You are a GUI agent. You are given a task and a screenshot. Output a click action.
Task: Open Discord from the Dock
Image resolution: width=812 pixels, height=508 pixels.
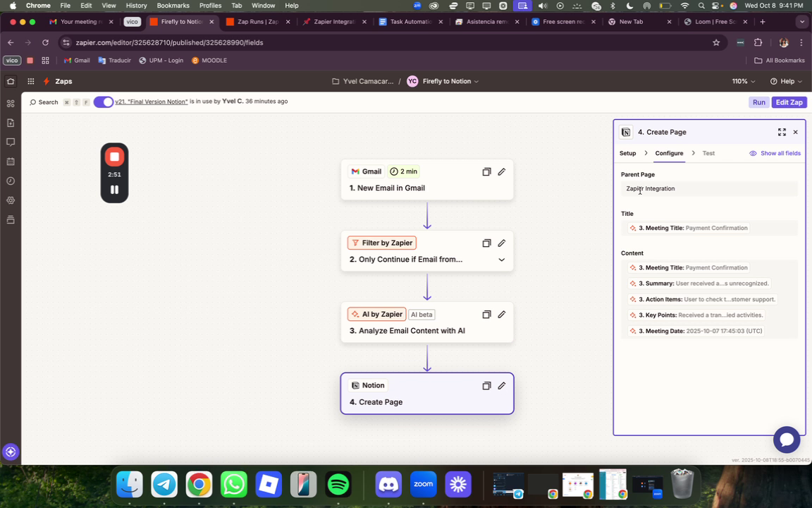click(388, 485)
